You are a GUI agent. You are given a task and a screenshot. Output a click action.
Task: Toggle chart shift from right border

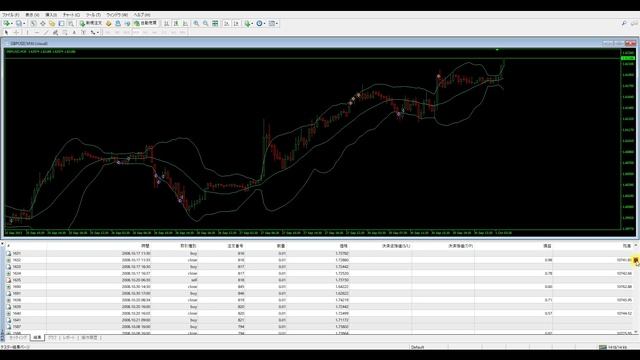pos(236,23)
